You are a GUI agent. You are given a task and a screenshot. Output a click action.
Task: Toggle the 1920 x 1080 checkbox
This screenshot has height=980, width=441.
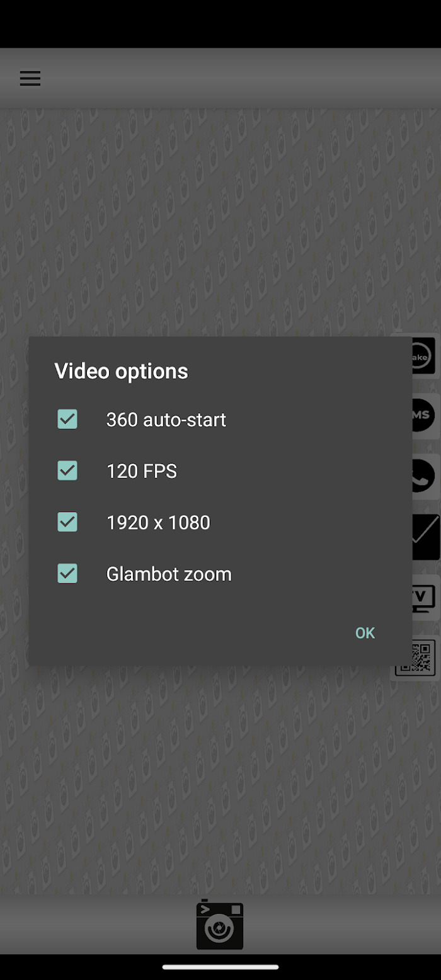67,521
